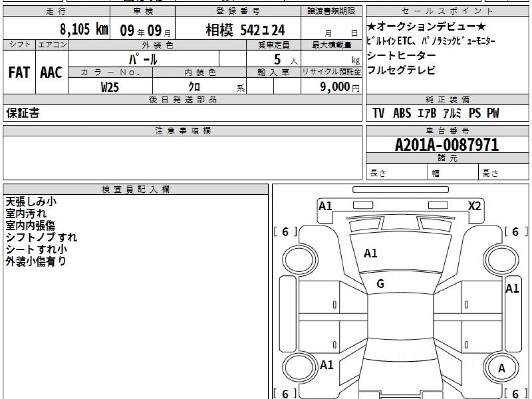This screenshot has height=399, width=532.
Task: Click registration number "相模 542ユ24"
Action: tap(245, 30)
